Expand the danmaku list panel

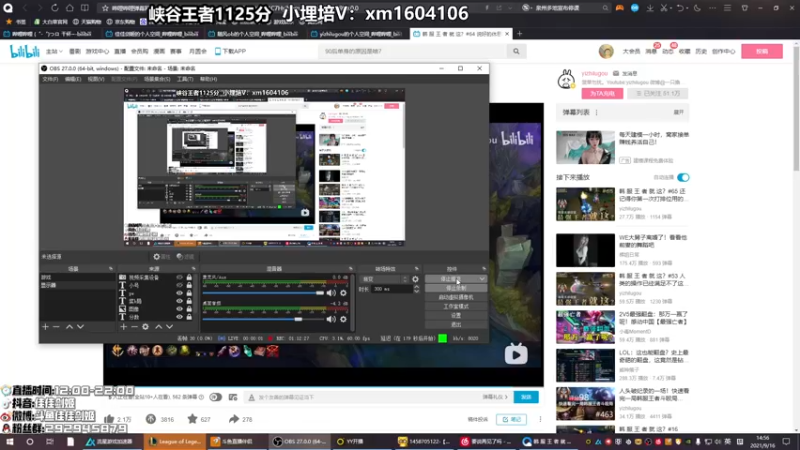pos(679,112)
